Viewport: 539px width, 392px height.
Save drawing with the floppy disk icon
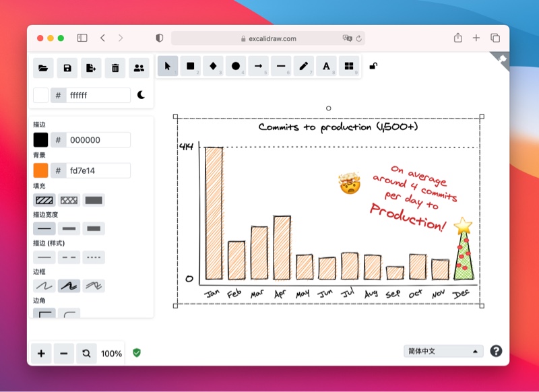[x=67, y=68]
